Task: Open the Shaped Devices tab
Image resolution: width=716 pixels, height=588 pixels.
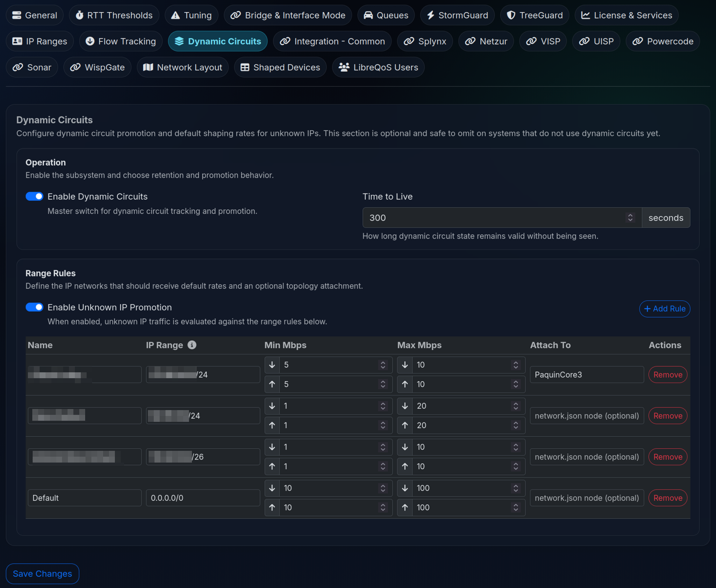Action: pos(280,67)
